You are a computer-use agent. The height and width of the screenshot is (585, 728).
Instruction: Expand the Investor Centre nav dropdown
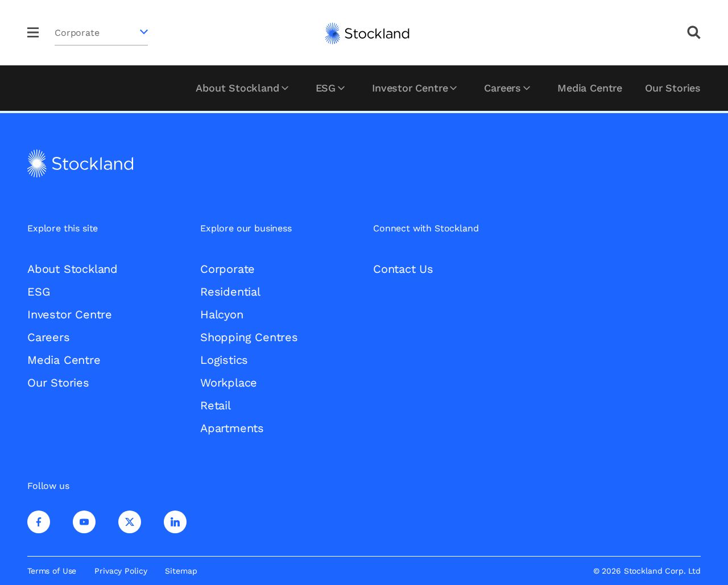[415, 88]
